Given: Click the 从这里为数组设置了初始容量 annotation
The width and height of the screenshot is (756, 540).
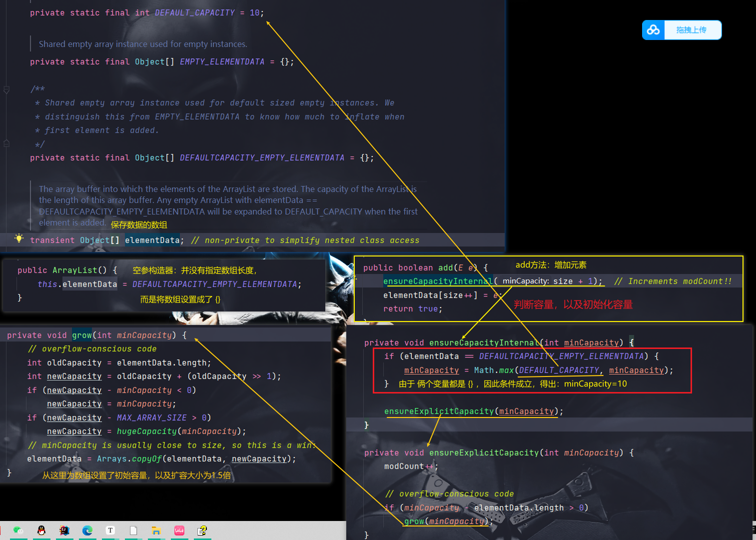Looking at the screenshot, I should (x=136, y=475).
